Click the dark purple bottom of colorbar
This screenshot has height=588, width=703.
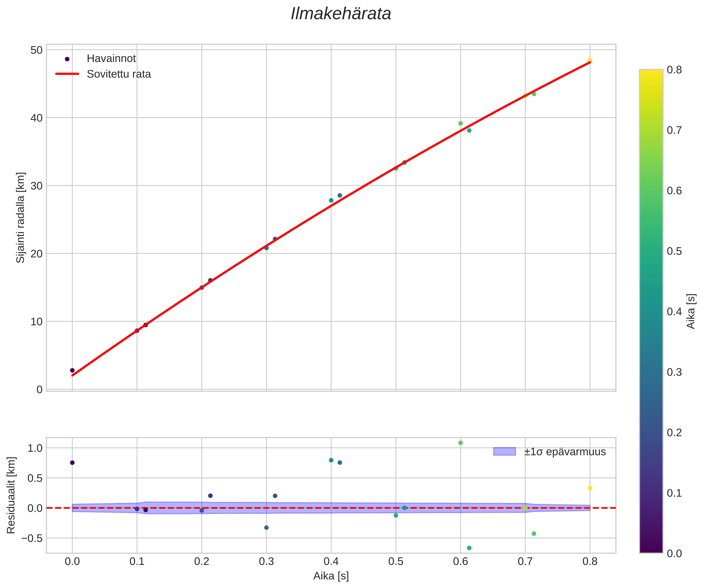[651, 548]
